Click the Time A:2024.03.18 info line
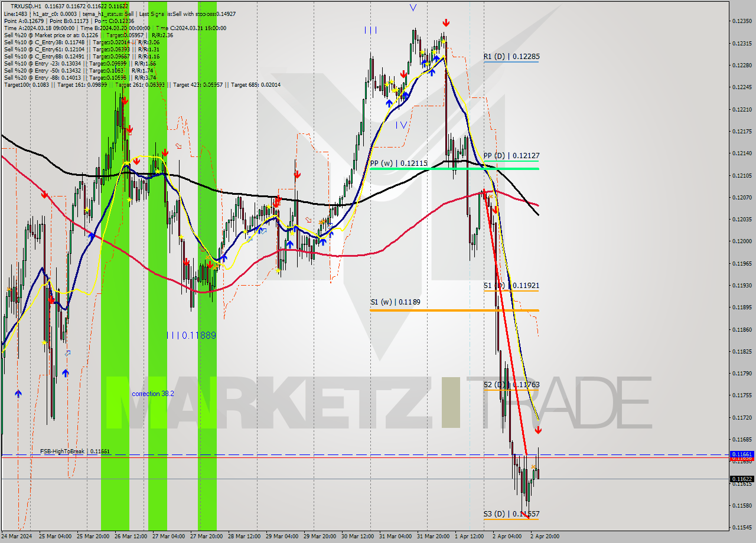The image size is (756, 543). tap(115, 28)
